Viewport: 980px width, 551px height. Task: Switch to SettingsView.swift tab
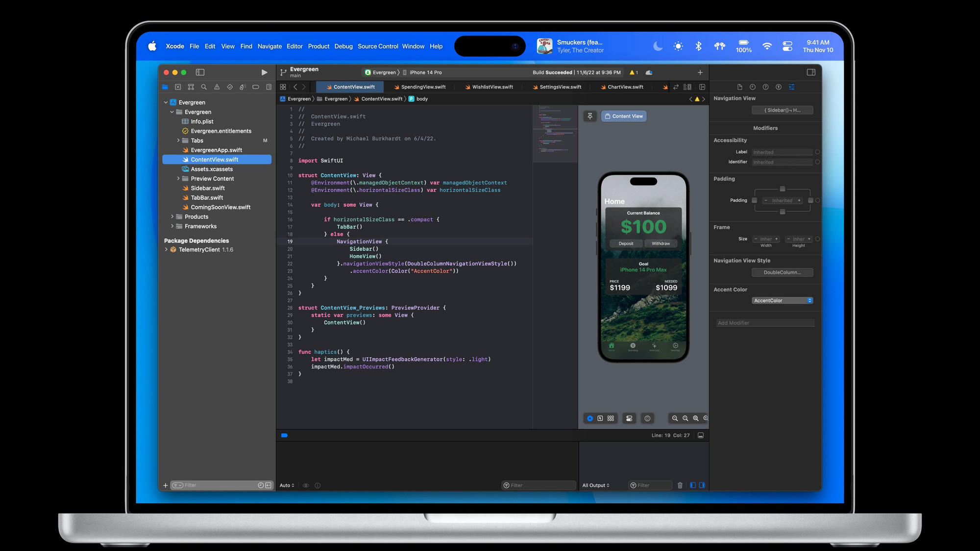557,87
